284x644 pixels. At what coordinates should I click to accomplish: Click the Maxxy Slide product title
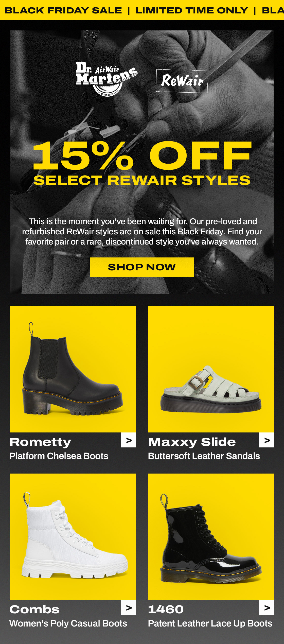coord(192,442)
